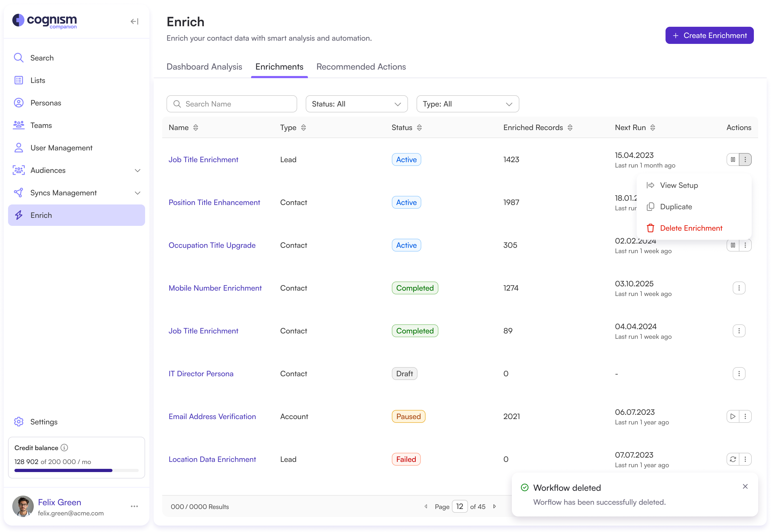Sort by the Enriched Records column

coord(570,128)
